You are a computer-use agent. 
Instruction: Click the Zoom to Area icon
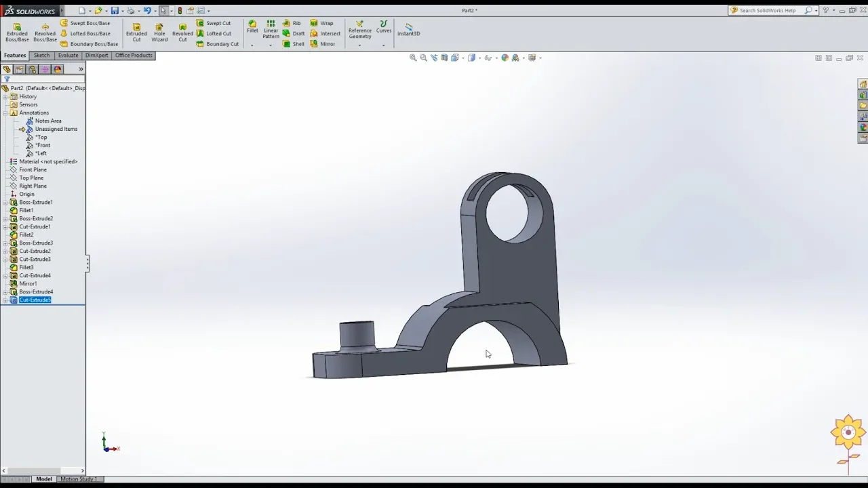pos(424,58)
